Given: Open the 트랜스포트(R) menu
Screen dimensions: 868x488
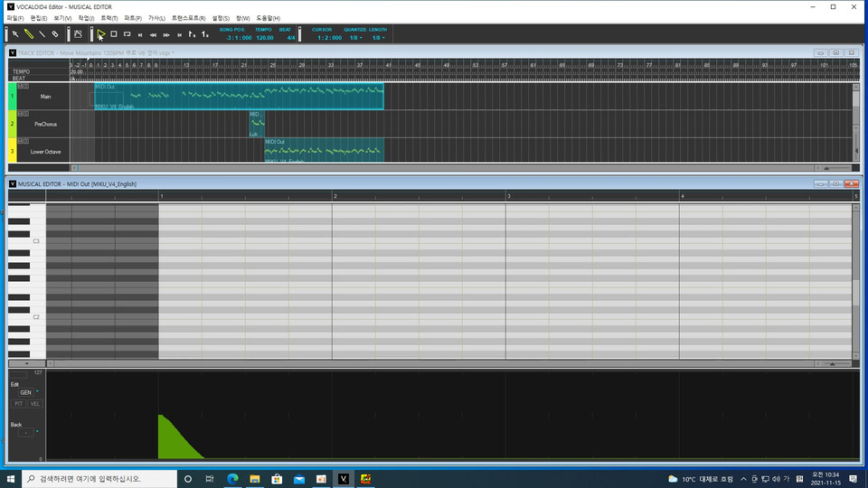Looking at the screenshot, I should click(x=188, y=18).
